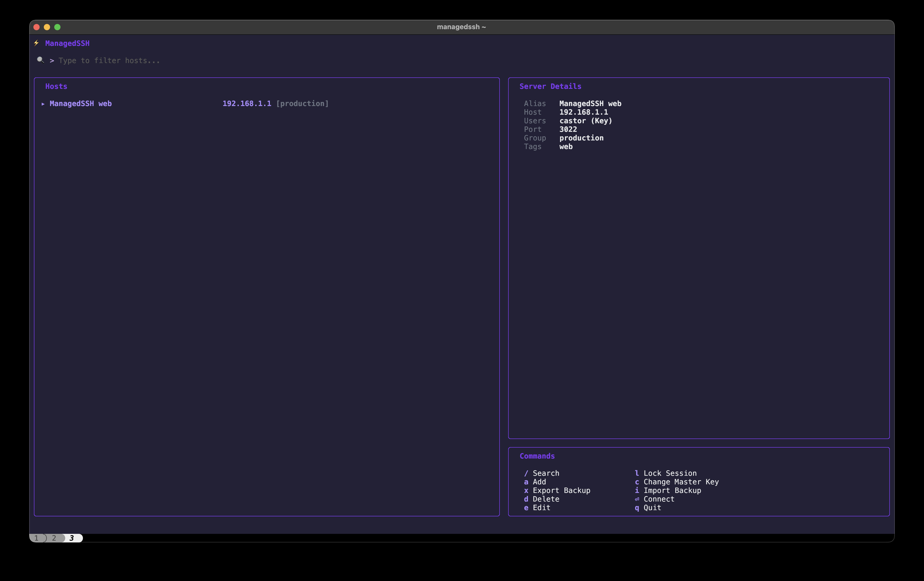Click the Add command entry
The image size is (924, 581).
[x=539, y=482]
